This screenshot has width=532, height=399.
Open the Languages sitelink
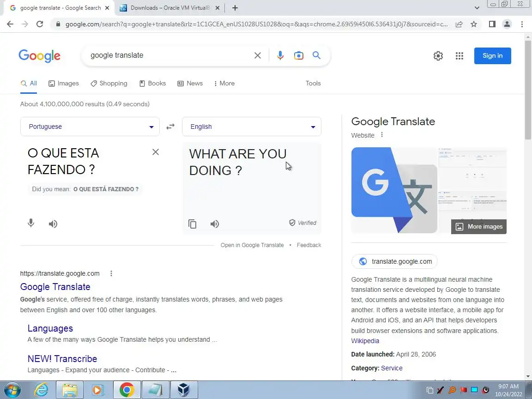coord(50,328)
